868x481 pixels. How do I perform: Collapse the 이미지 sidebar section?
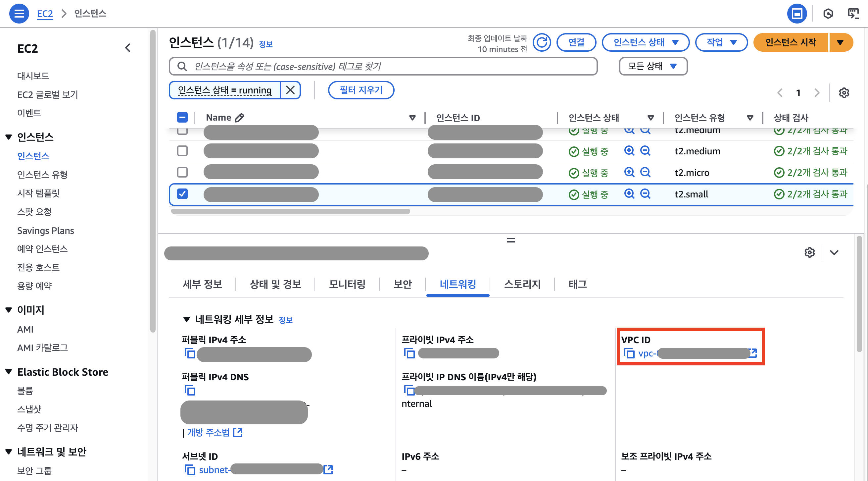coord(9,310)
